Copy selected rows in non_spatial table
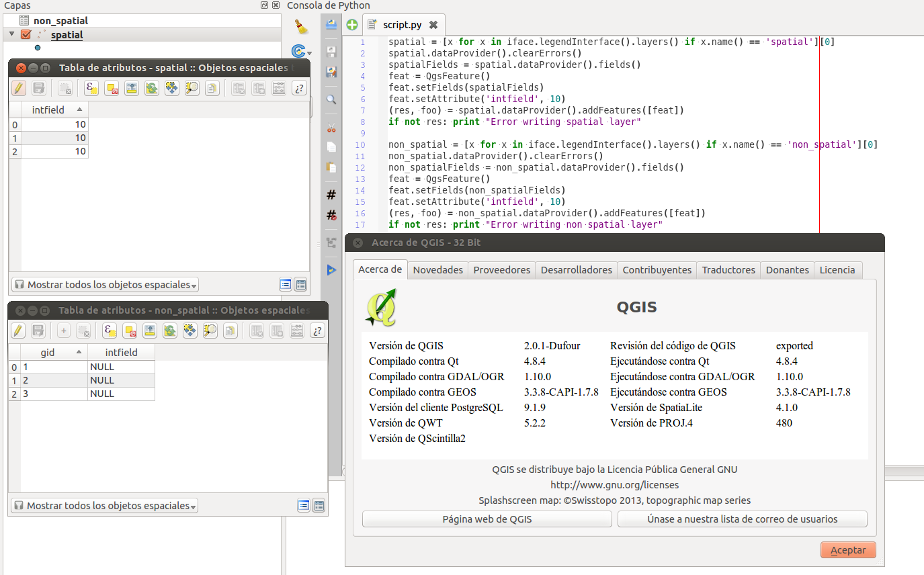This screenshot has height=575, width=924. pos(230,330)
